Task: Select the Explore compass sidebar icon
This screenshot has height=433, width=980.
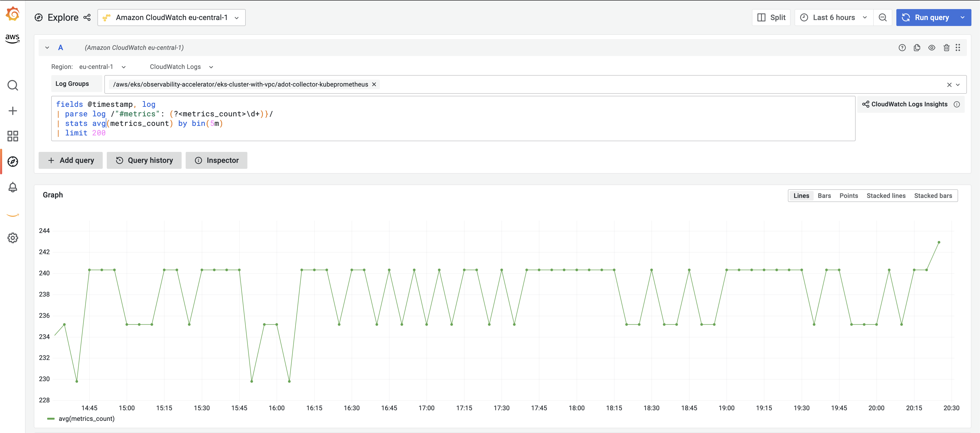Action: (x=13, y=162)
